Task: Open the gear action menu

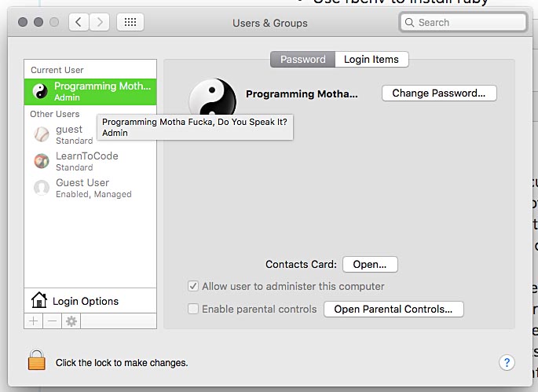Action: (x=71, y=321)
